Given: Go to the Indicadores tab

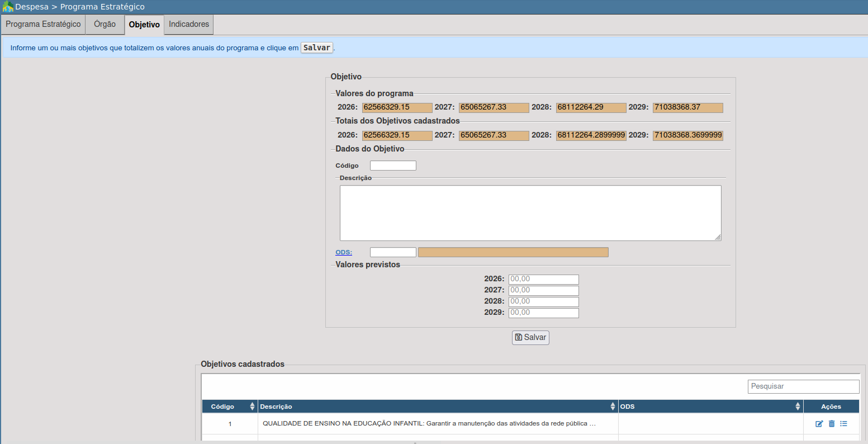Looking at the screenshot, I should coord(189,25).
